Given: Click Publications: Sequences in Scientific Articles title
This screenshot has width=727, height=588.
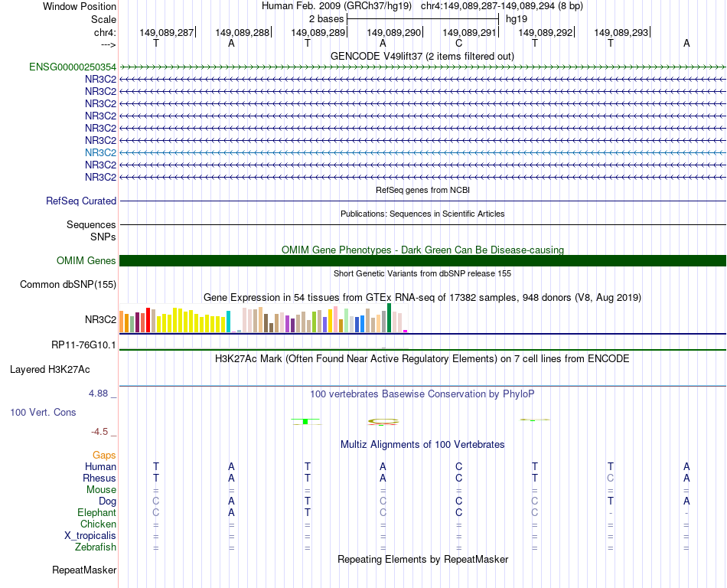Looking at the screenshot, I should [x=422, y=214].
